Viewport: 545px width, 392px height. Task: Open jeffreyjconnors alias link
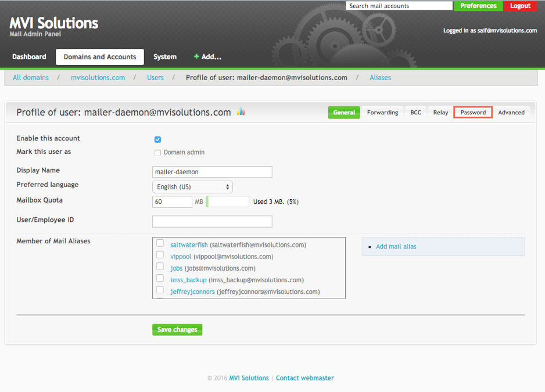[x=192, y=292]
